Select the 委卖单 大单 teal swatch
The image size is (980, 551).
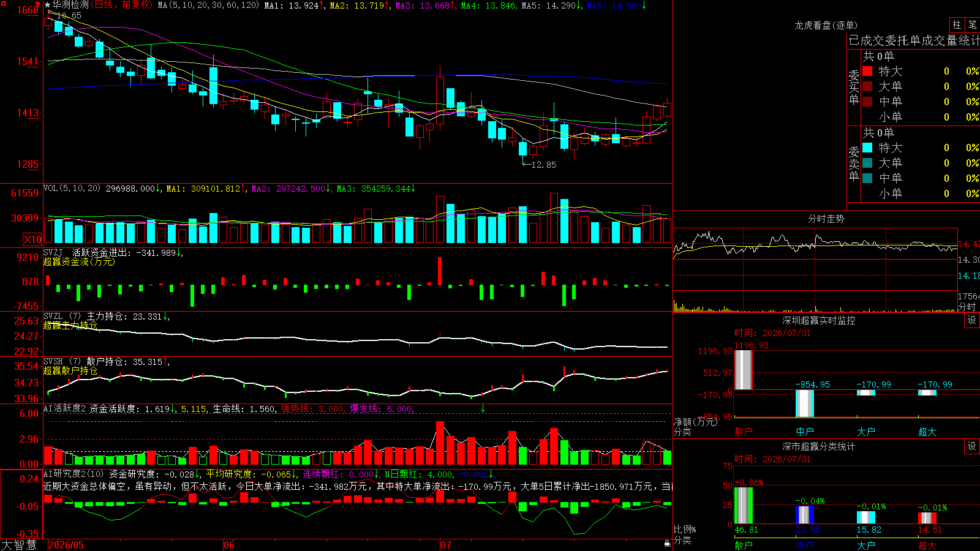(867, 163)
